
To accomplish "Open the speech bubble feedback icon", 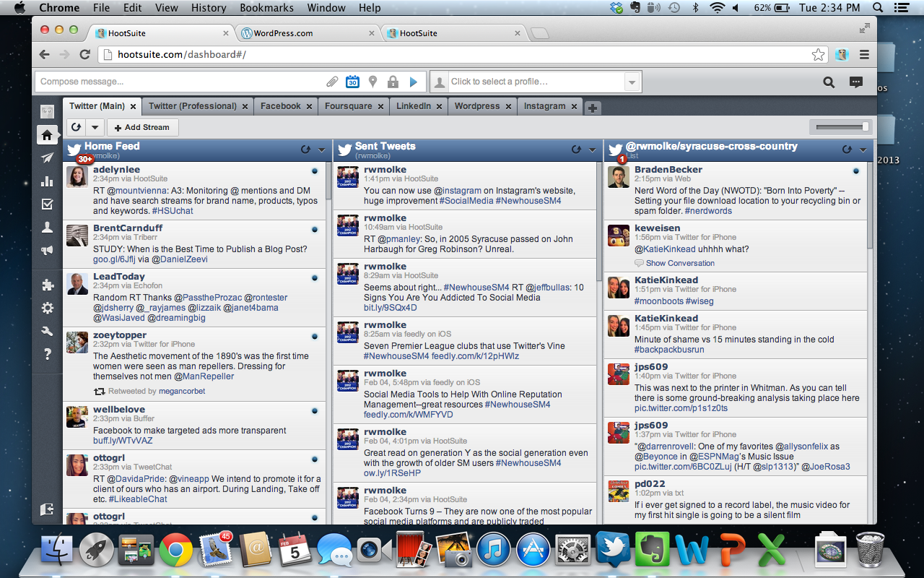I will tap(856, 82).
